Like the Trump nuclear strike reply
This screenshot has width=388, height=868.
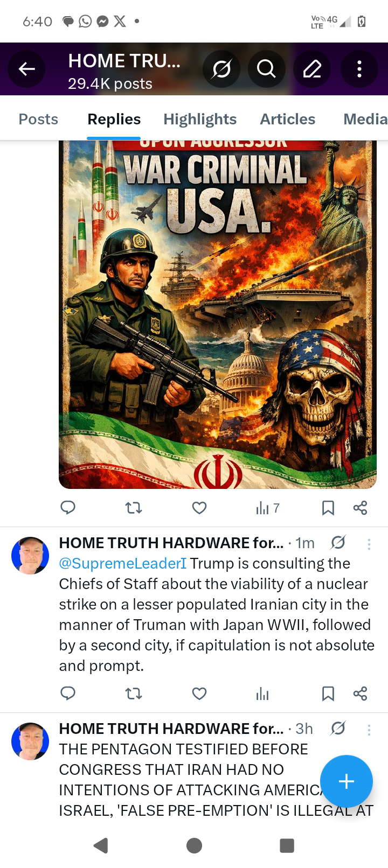[199, 694]
